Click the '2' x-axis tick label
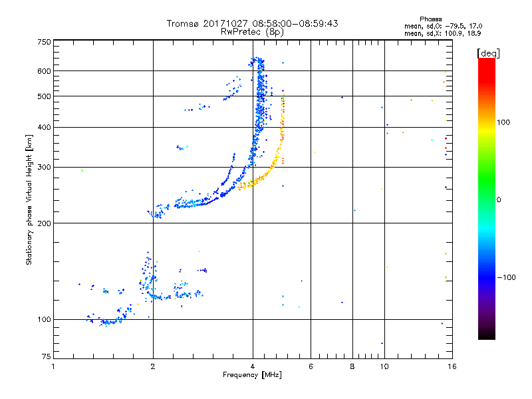532x399 pixels. pos(153,366)
